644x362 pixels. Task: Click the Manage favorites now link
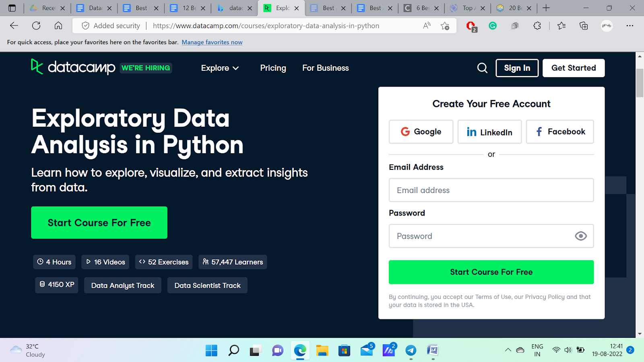coord(212,42)
